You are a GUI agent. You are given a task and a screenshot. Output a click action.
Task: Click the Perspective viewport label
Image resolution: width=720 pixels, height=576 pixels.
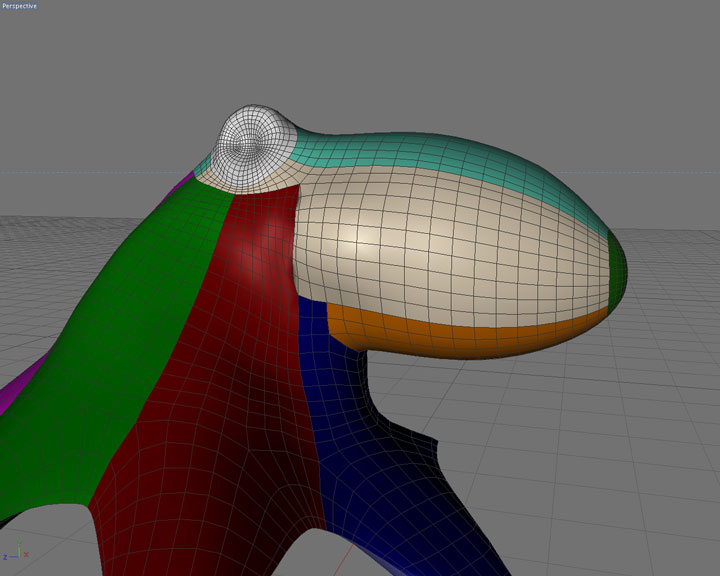point(20,6)
